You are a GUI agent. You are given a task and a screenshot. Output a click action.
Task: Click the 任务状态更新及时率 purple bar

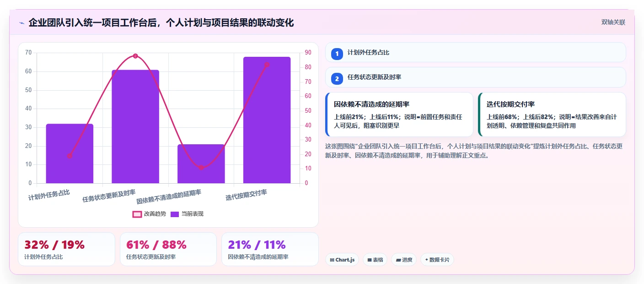point(135,126)
